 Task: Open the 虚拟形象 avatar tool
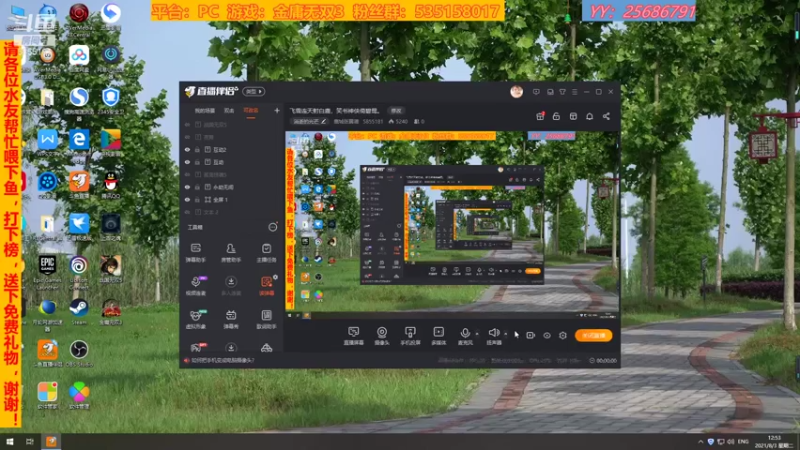tap(195, 319)
